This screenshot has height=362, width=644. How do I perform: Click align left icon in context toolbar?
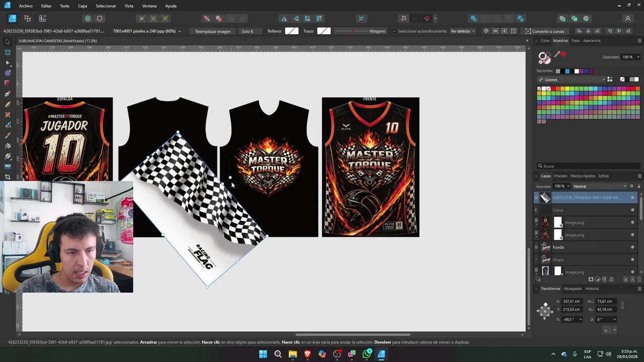click(x=579, y=31)
